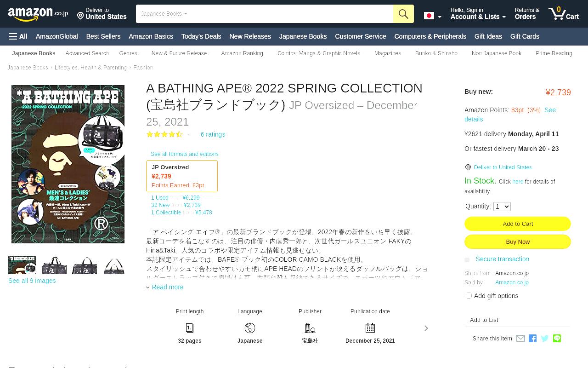This screenshot has height=368, width=588.
Task: Click the Fashion breadcrumb
Action: tap(143, 68)
